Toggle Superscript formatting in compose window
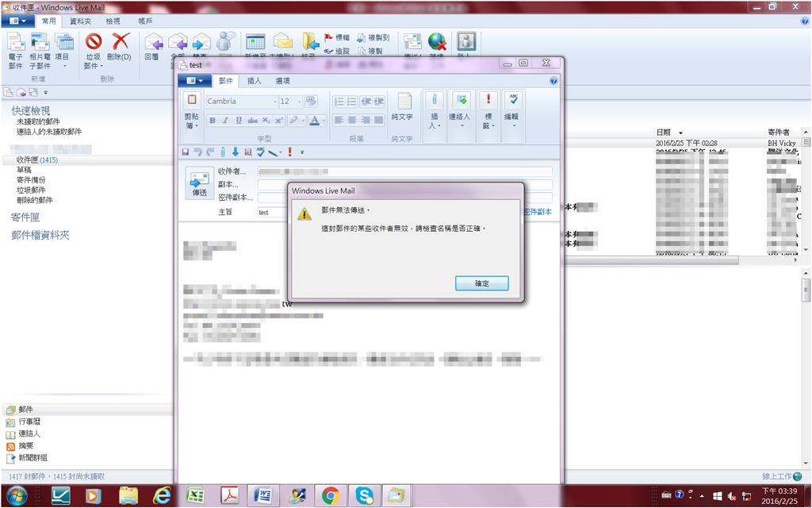This screenshot has width=812, height=508. [278, 121]
